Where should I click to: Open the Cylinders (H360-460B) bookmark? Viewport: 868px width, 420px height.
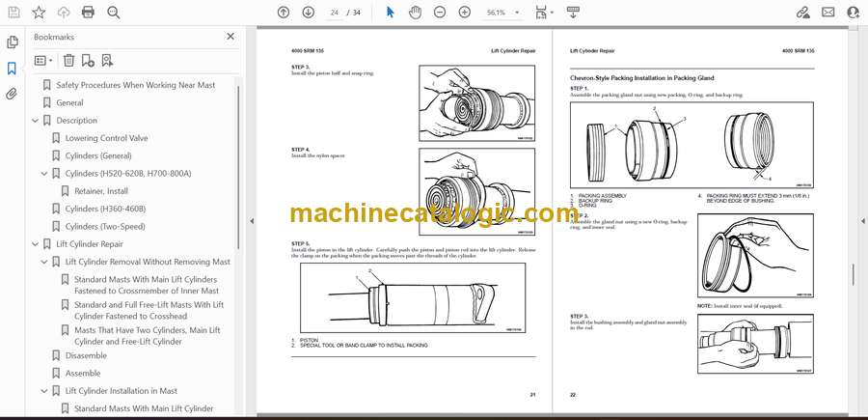tap(105, 209)
